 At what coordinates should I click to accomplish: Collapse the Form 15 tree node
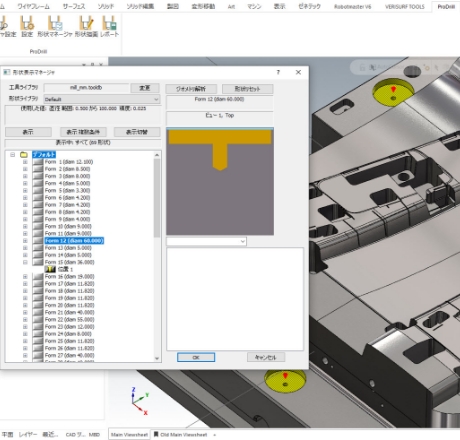pyautogui.click(x=25, y=262)
